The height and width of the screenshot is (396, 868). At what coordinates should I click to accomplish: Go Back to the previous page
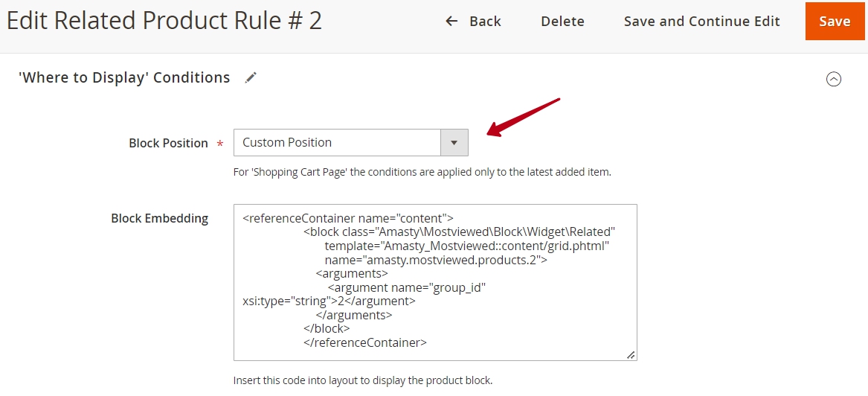(473, 21)
